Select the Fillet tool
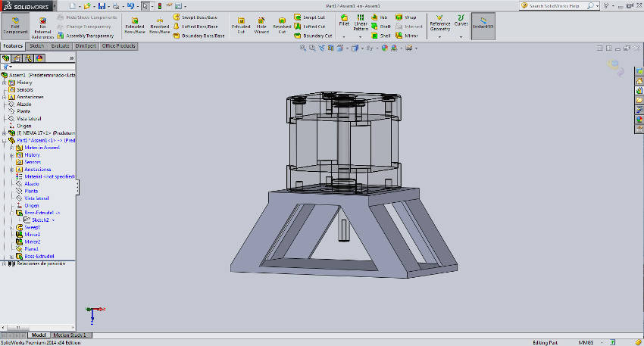Viewport: 644px width, 346px height. tap(344, 20)
